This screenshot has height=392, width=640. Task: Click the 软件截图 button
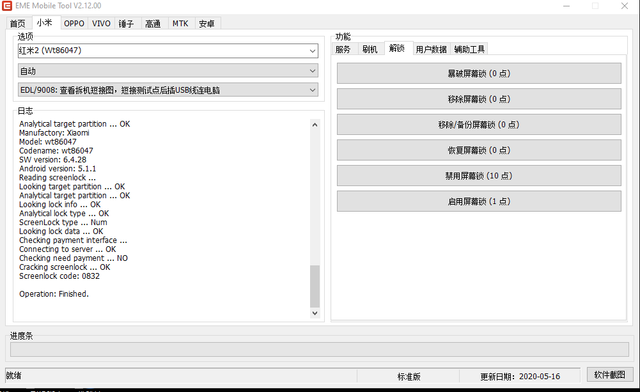click(610, 374)
